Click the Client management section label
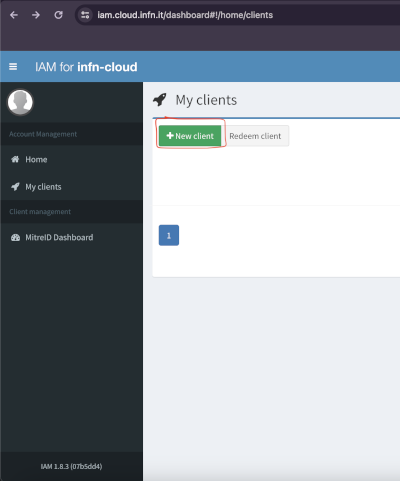This screenshot has height=481, width=400. coord(40,212)
